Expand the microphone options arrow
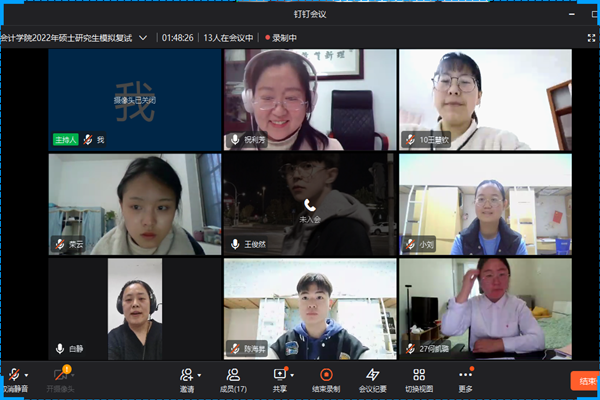 (26, 375)
